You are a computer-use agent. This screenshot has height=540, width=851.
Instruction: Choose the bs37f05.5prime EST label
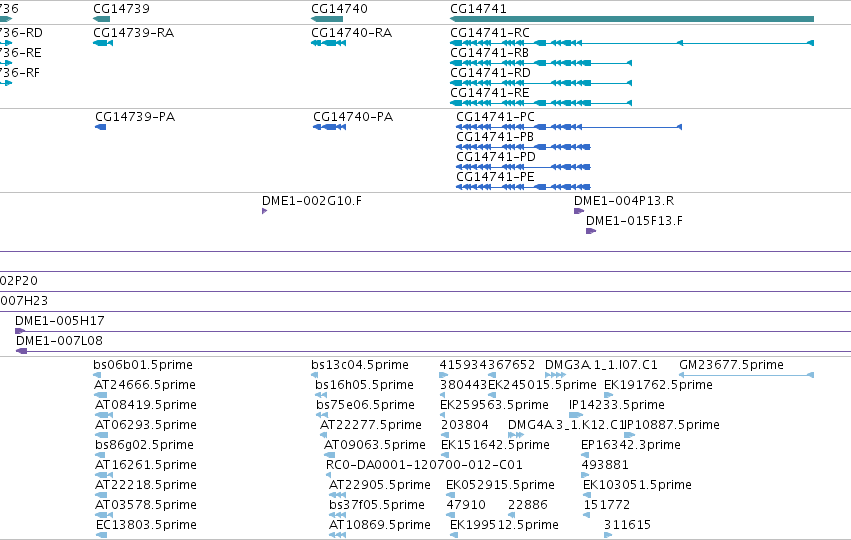coord(377,505)
